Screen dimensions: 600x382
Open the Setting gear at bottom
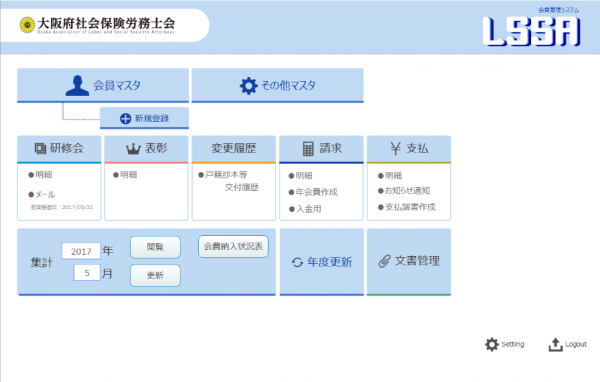[x=492, y=344]
